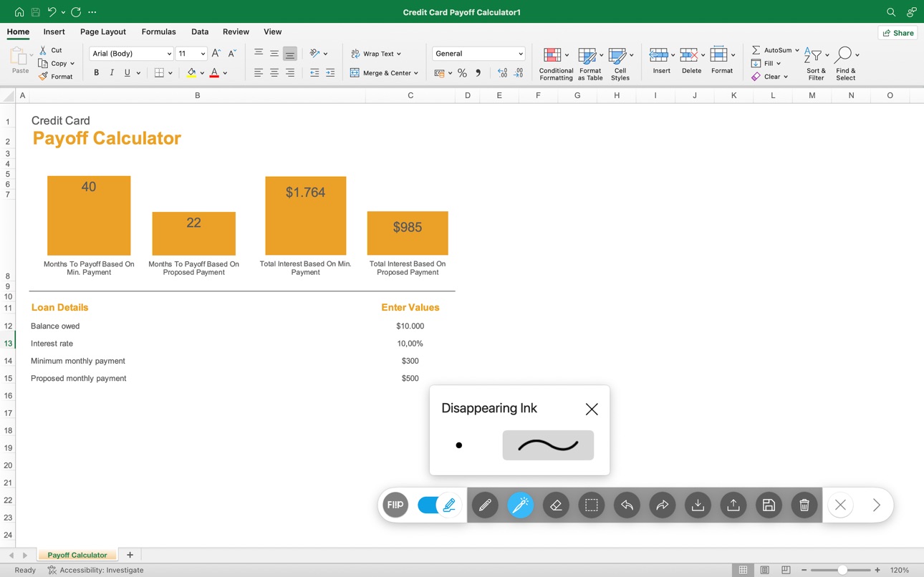The height and width of the screenshot is (577, 924).
Task: Open Format as Table gallery
Action: click(x=590, y=64)
